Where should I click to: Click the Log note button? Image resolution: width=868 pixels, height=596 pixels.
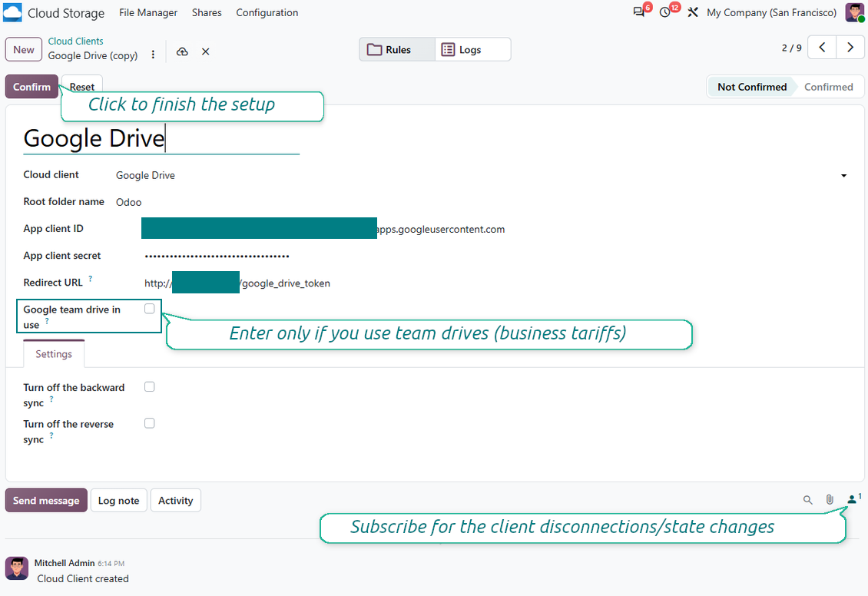pyautogui.click(x=119, y=500)
